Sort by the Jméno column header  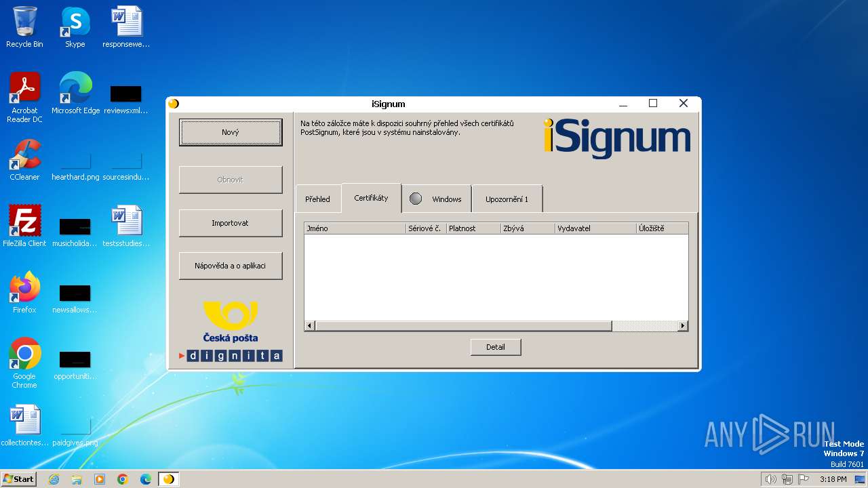[355, 228]
